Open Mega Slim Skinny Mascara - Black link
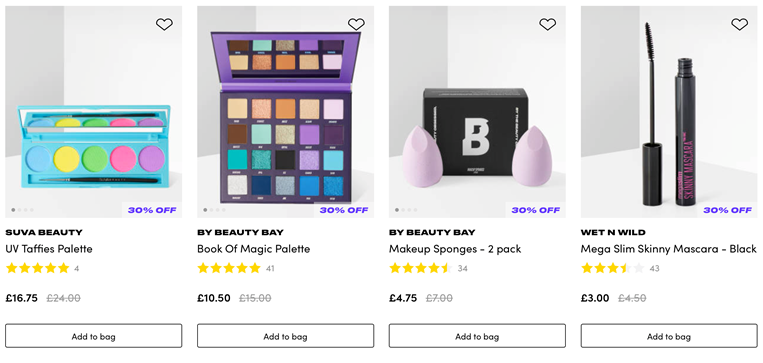The image size is (763, 363). pos(669,249)
